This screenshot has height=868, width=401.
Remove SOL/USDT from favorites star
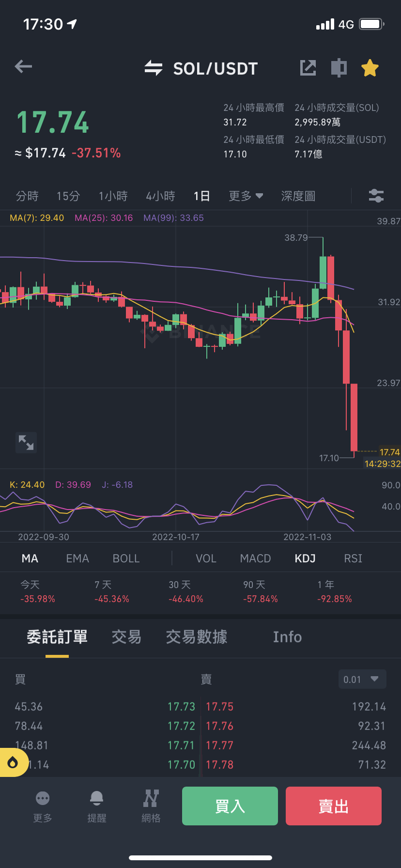tap(370, 68)
